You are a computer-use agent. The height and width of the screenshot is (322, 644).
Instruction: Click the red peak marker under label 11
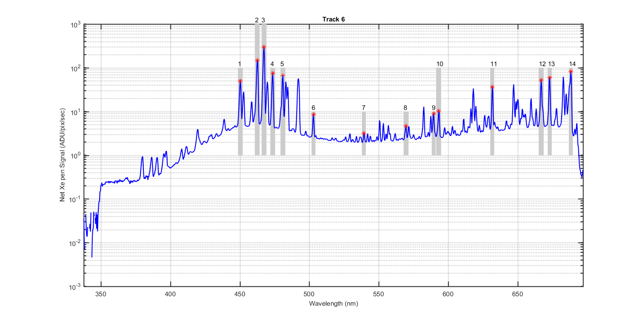pos(492,87)
